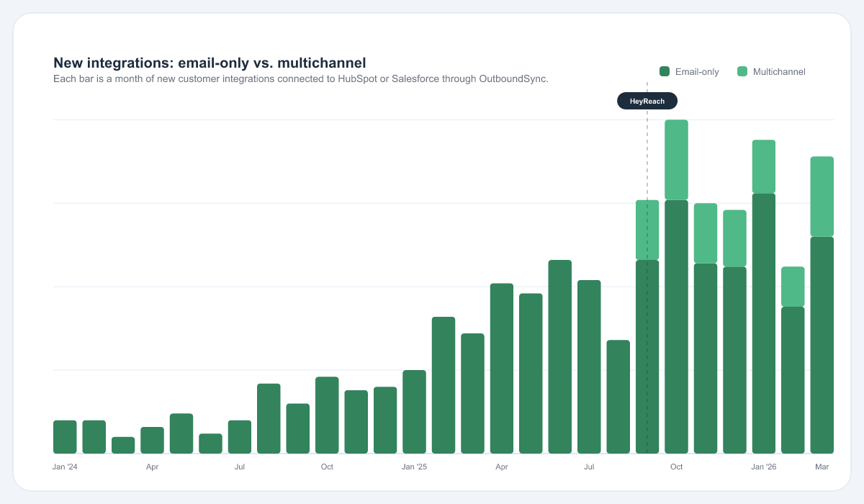
Task: Click the Email-only legend swatch
Action: 664,71
